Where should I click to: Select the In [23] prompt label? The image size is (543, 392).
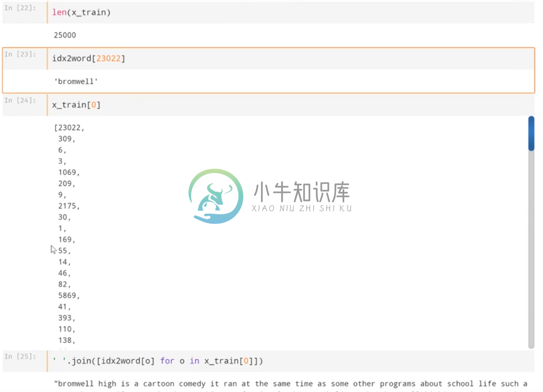coord(20,54)
